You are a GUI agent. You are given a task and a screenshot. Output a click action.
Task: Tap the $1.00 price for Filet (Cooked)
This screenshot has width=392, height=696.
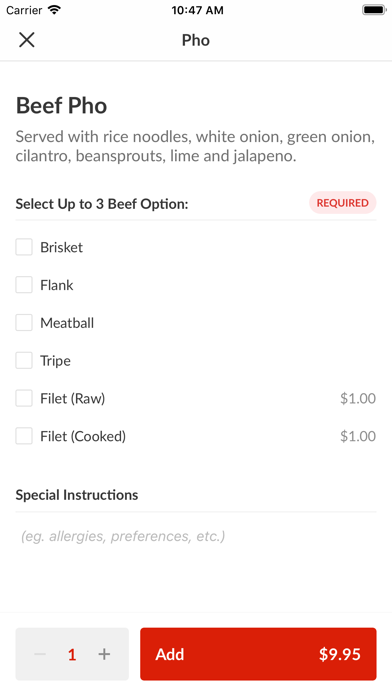tap(358, 436)
